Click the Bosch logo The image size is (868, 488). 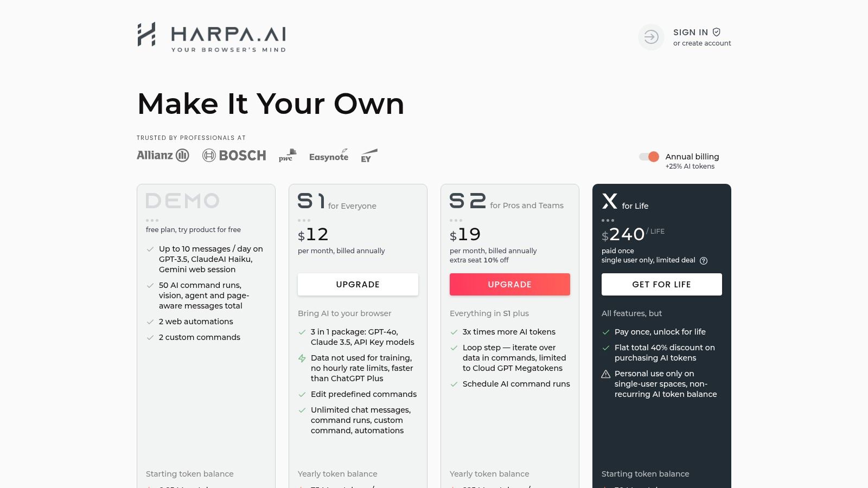click(x=234, y=156)
